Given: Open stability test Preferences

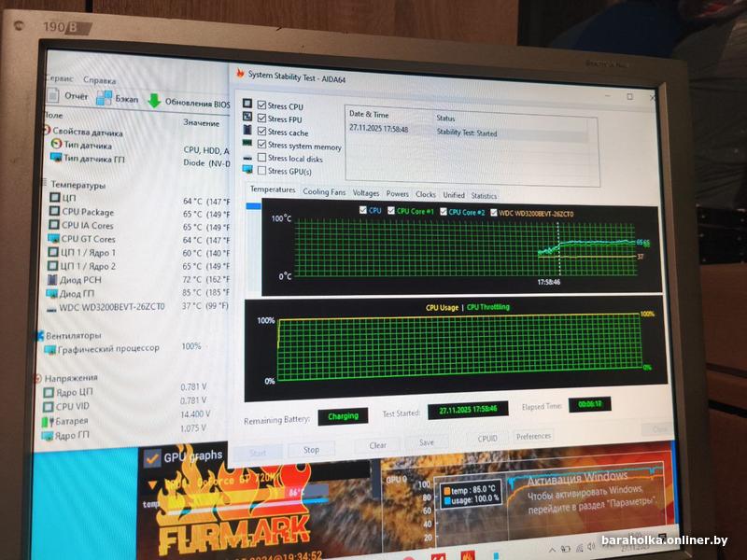Looking at the screenshot, I should pyautogui.click(x=533, y=436).
